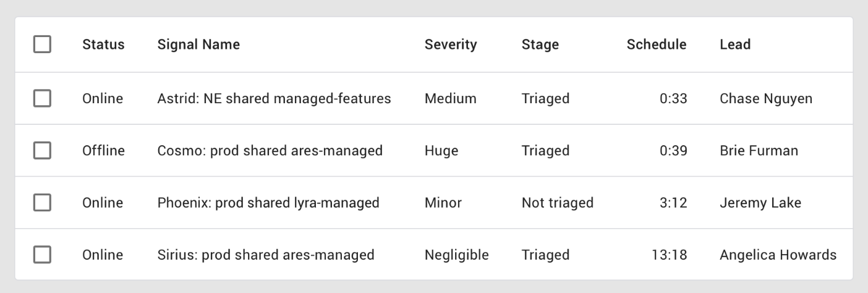
Task: Open Astrid: NE shared managed-features signal
Action: [274, 98]
